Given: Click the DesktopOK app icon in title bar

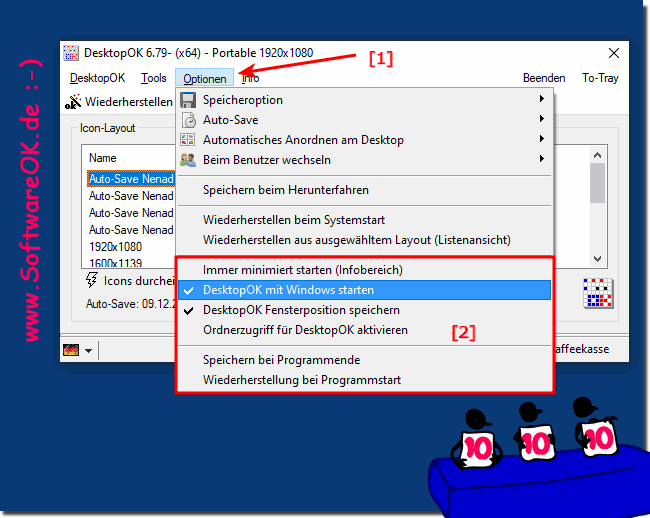Looking at the screenshot, I should tap(70, 53).
